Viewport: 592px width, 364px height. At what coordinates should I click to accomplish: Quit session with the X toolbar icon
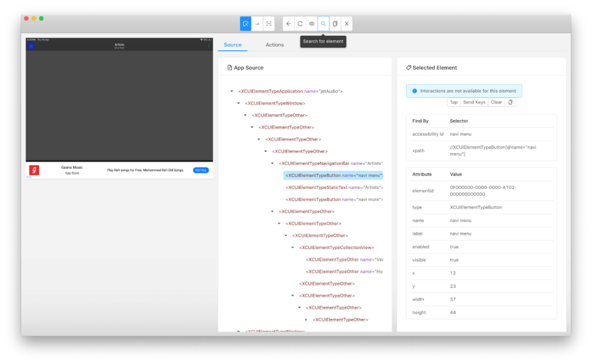click(347, 24)
